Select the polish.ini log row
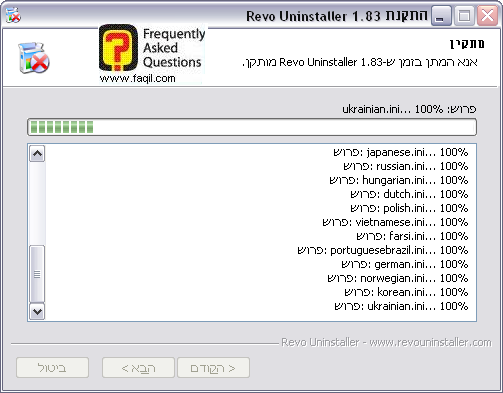The width and height of the screenshot is (503, 393). click(x=409, y=208)
